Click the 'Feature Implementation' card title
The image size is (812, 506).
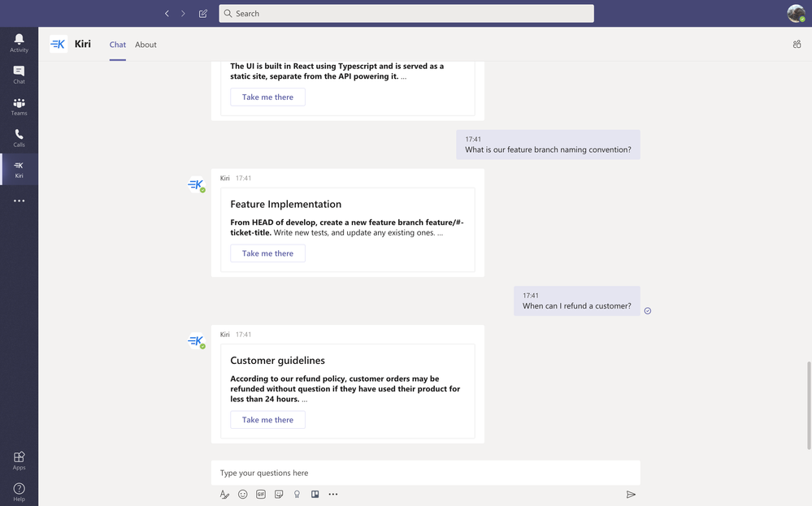[286, 204]
